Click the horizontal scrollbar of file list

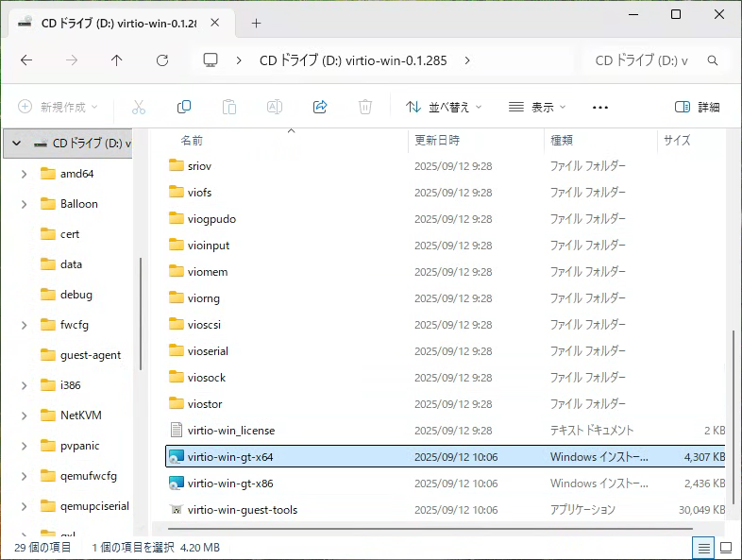point(430,528)
